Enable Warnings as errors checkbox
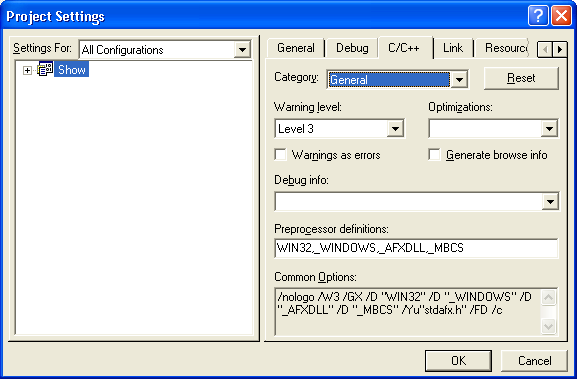577x379 pixels. [x=280, y=155]
